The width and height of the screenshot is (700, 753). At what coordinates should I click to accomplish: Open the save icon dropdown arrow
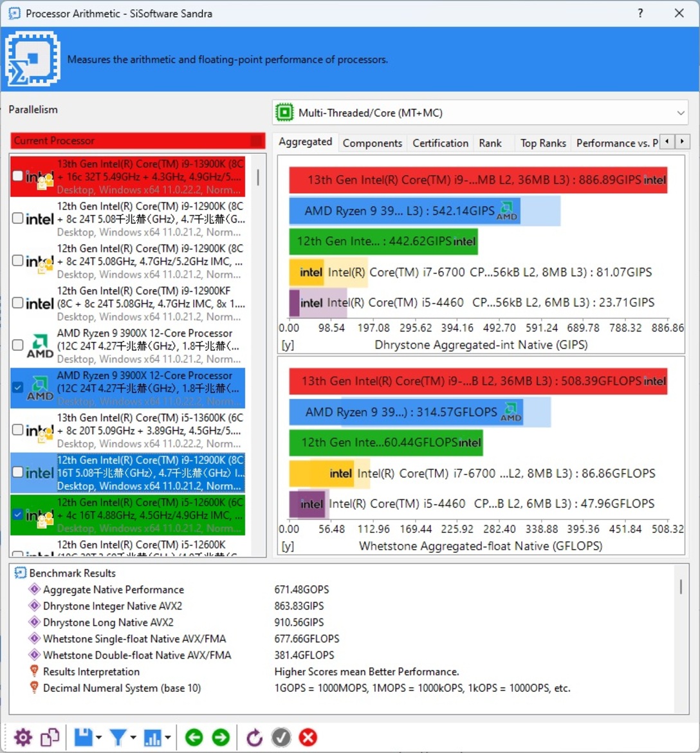point(98,737)
